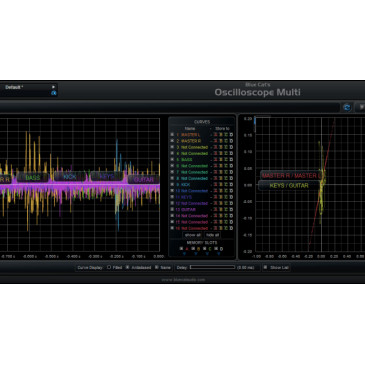Store curve 16 to slot D
Viewport: 365px width, 365px height.
(231, 228)
